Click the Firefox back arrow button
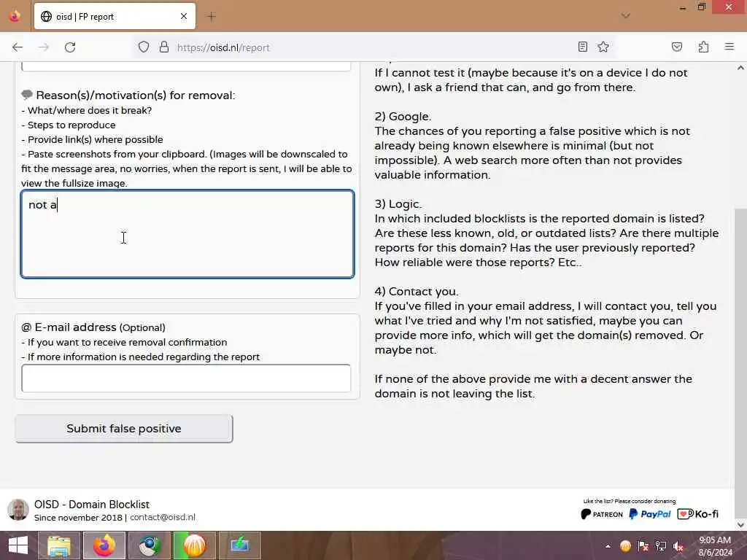Viewport: 747px width, 560px height. click(18, 47)
